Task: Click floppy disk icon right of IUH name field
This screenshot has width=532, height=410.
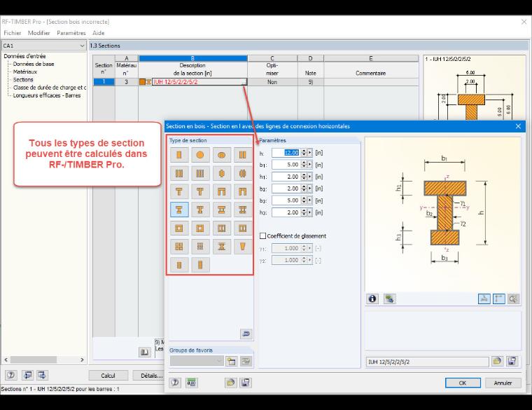Action: [x=512, y=361]
